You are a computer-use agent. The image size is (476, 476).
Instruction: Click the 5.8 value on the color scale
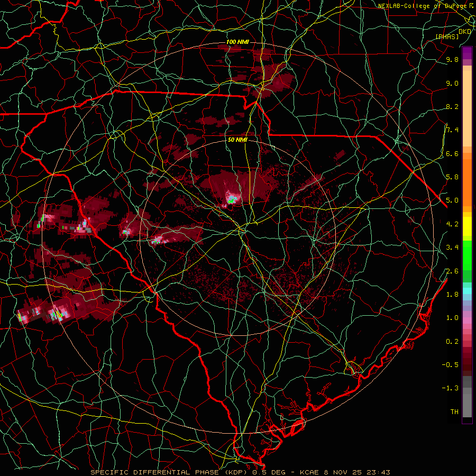coord(452,177)
